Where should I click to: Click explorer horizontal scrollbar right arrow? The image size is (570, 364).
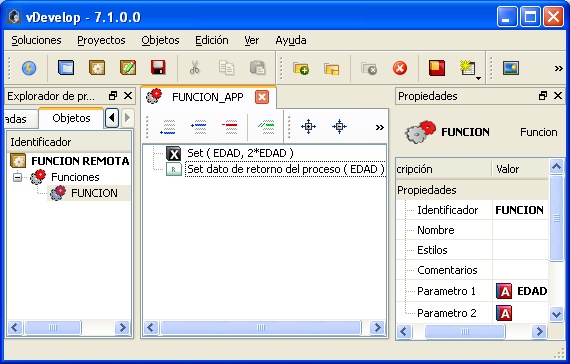(123, 328)
